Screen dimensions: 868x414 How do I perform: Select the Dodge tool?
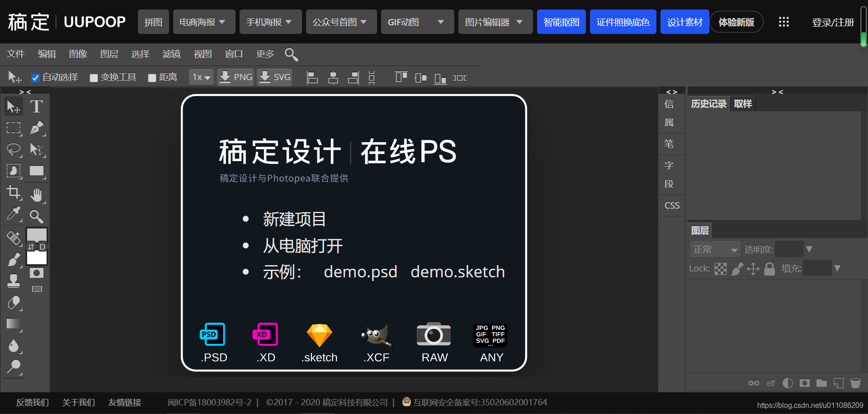(x=14, y=367)
